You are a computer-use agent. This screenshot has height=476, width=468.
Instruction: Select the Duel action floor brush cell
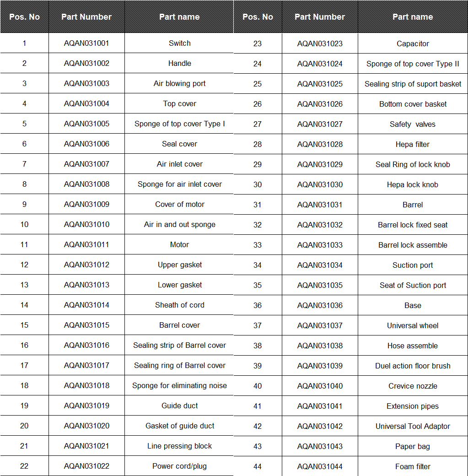[413, 366]
